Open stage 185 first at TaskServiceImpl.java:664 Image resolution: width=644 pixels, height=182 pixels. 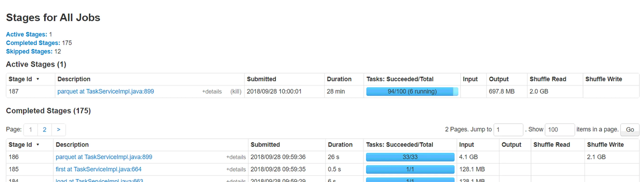[99, 169]
